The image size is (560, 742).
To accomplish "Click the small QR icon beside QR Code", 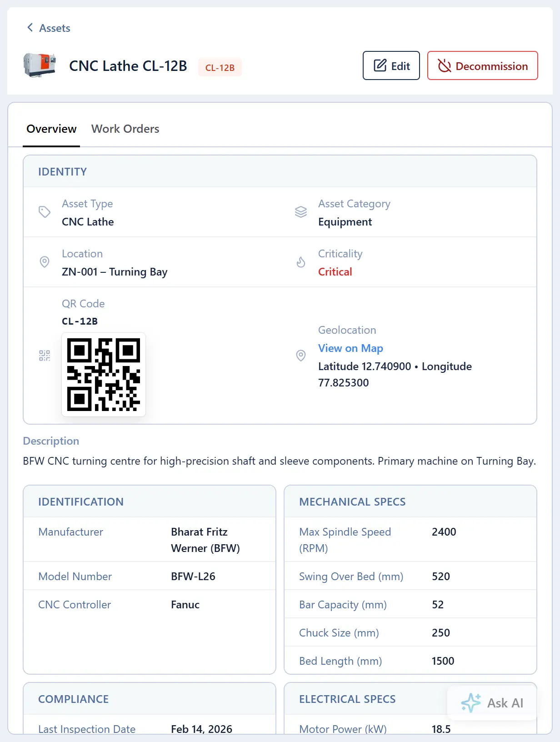I will pyautogui.click(x=45, y=356).
